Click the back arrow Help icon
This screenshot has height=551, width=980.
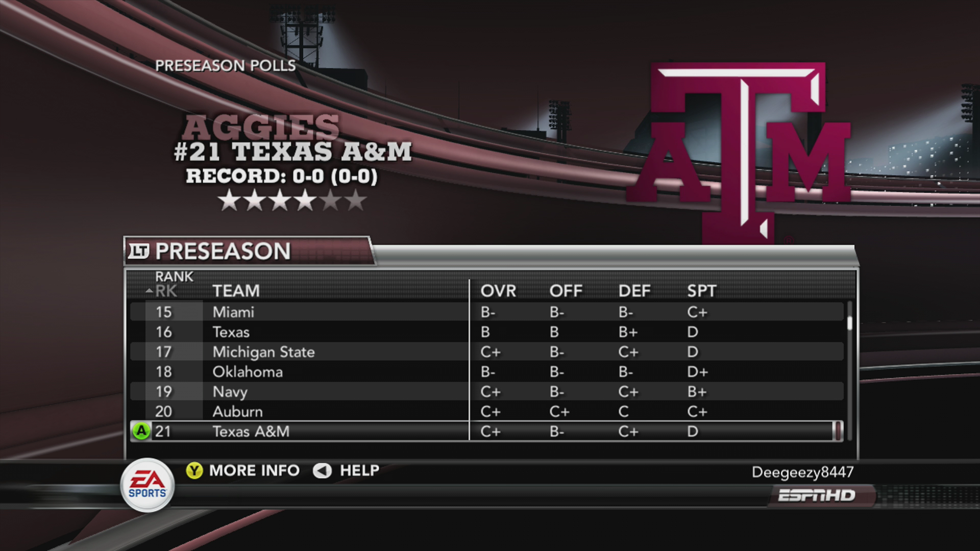pyautogui.click(x=322, y=470)
